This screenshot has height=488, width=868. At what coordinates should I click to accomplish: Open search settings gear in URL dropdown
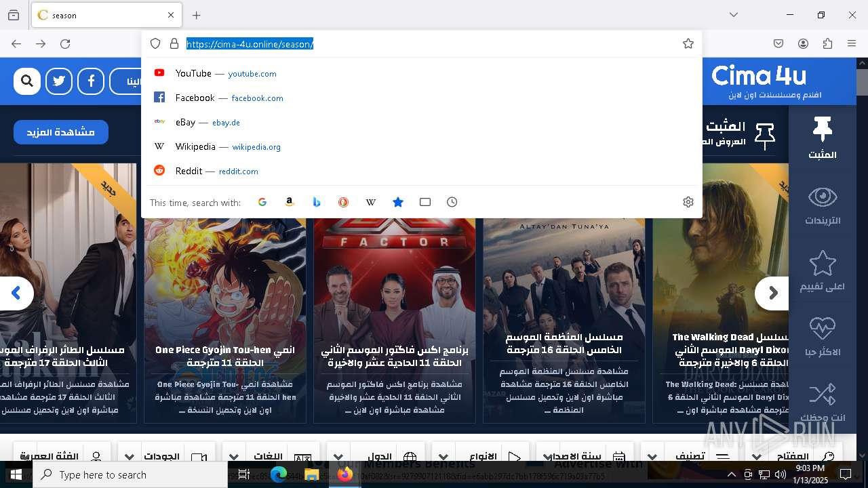pyautogui.click(x=688, y=202)
